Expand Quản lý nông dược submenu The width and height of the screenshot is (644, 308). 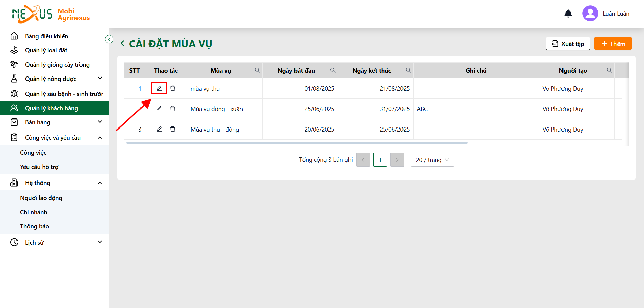point(100,79)
